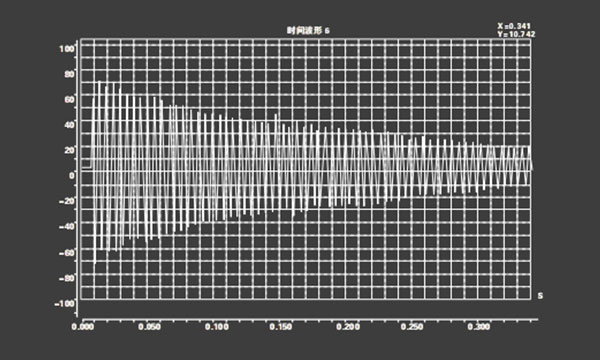Click the chart title "时间波形 6"
600x360 pixels.
coord(308,31)
